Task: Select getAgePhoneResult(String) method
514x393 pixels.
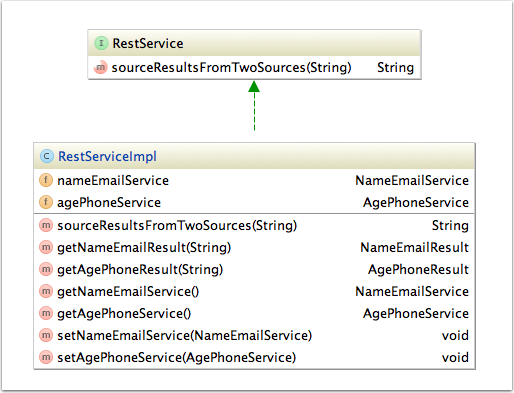Action: (140, 270)
